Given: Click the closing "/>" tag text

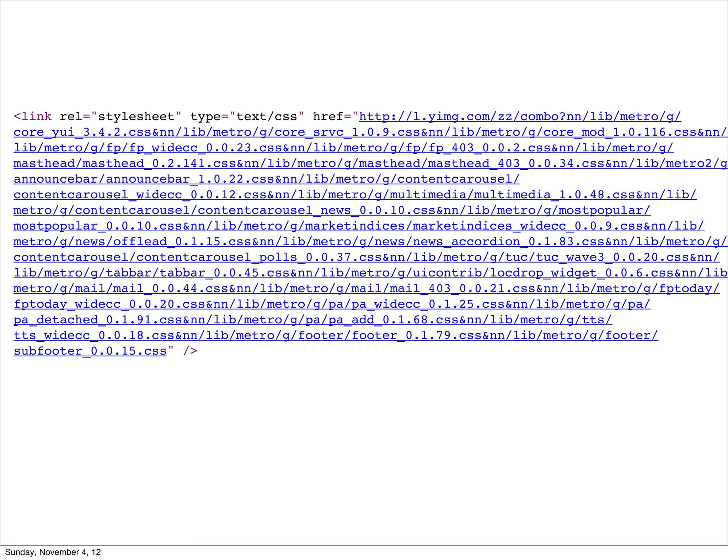Looking at the screenshot, I should (190, 351).
